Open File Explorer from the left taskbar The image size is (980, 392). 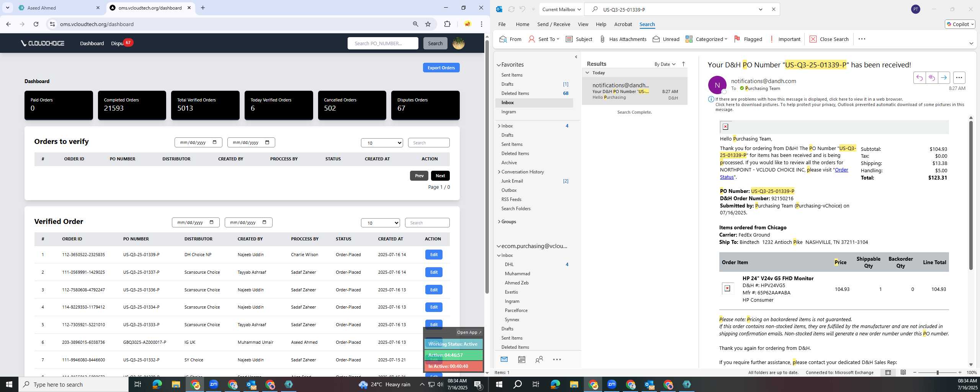[176, 384]
